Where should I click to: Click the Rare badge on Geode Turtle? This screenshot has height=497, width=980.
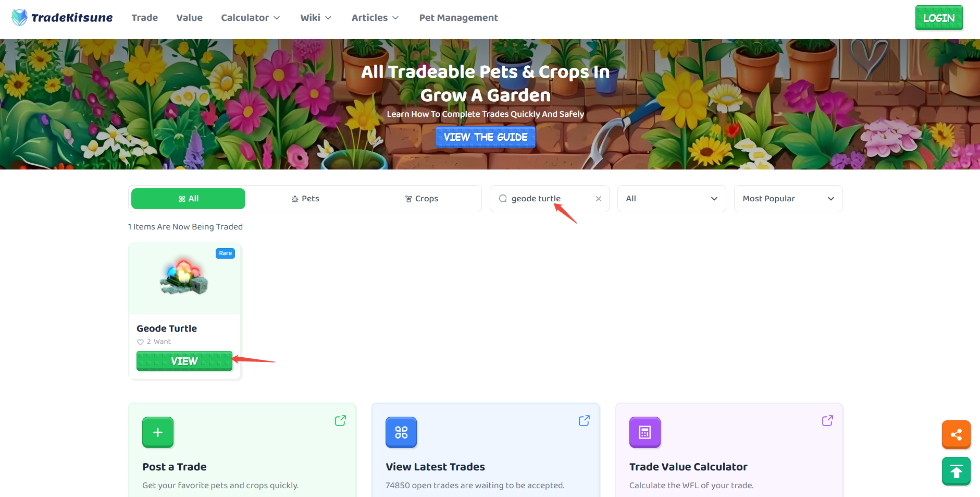[x=225, y=253]
